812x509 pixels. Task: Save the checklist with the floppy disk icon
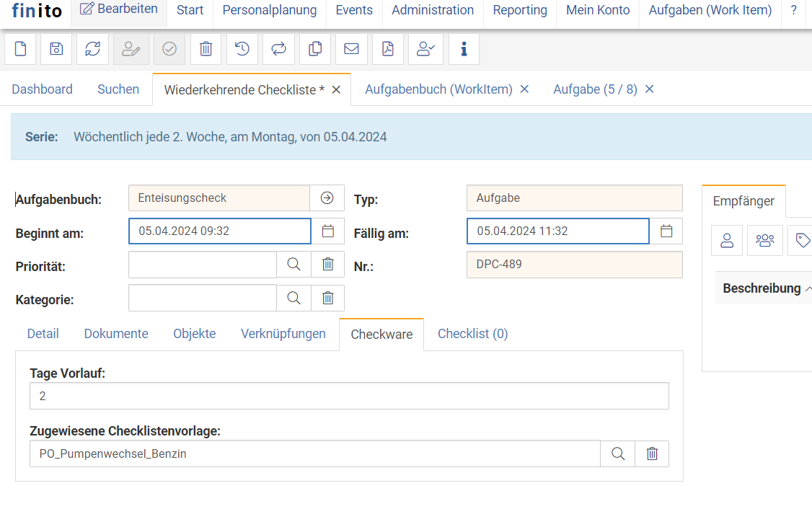pyautogui.click(x=56, y=49)
